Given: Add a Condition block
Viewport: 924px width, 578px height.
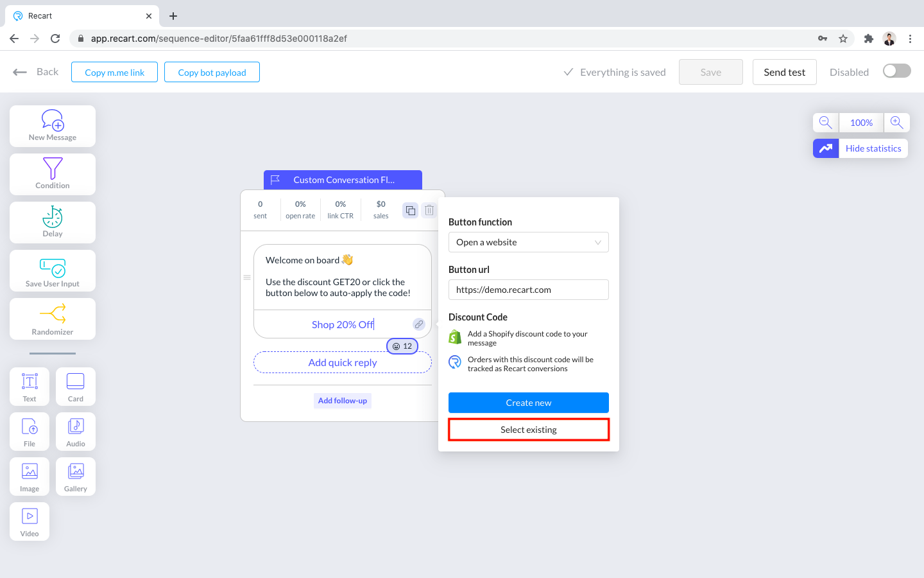Looking at the screenshot, I should tap(53, 174).
